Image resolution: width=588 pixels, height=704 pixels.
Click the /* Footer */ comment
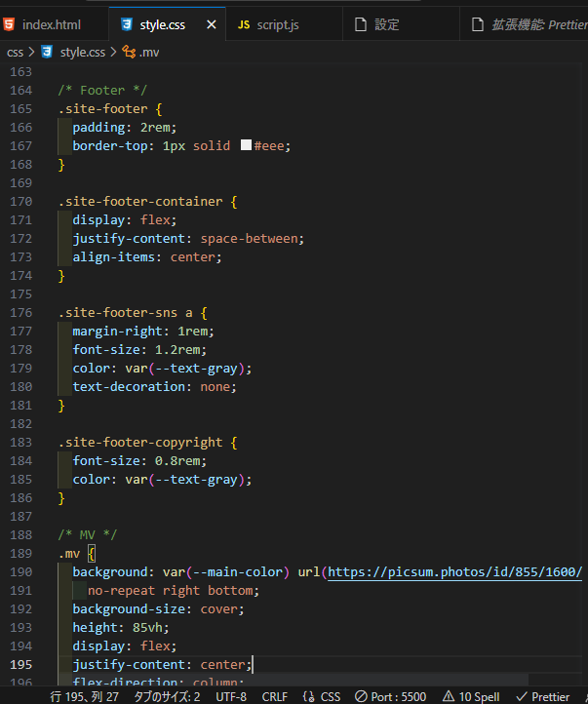102,91
